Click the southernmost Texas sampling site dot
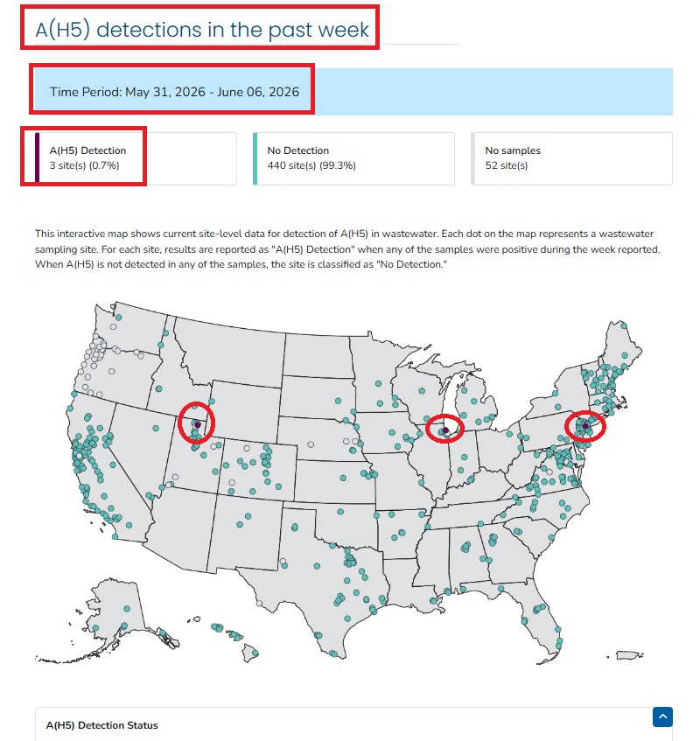700x741 pixels. [333, 654]
